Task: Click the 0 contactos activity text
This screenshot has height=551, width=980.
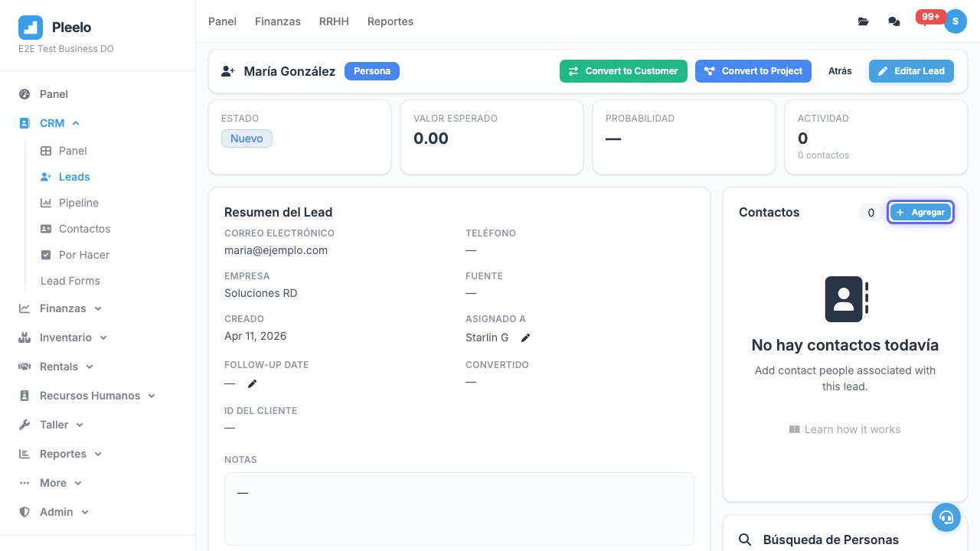Action: click(x=823, y=155)
